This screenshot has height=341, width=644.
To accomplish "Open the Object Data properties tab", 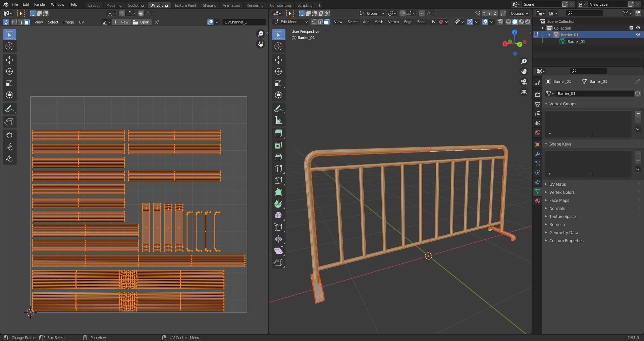I will pyautogui.click(x=538, y=191).
